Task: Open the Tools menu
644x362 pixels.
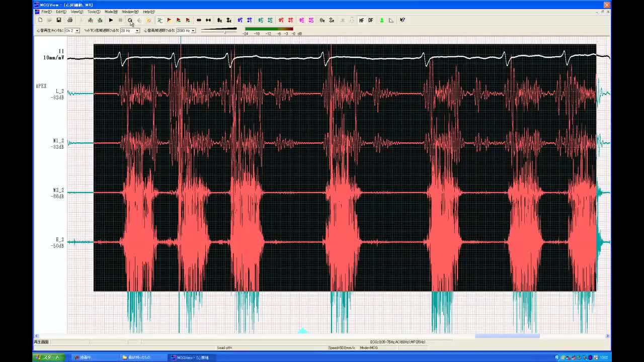Action: [93, 12]
